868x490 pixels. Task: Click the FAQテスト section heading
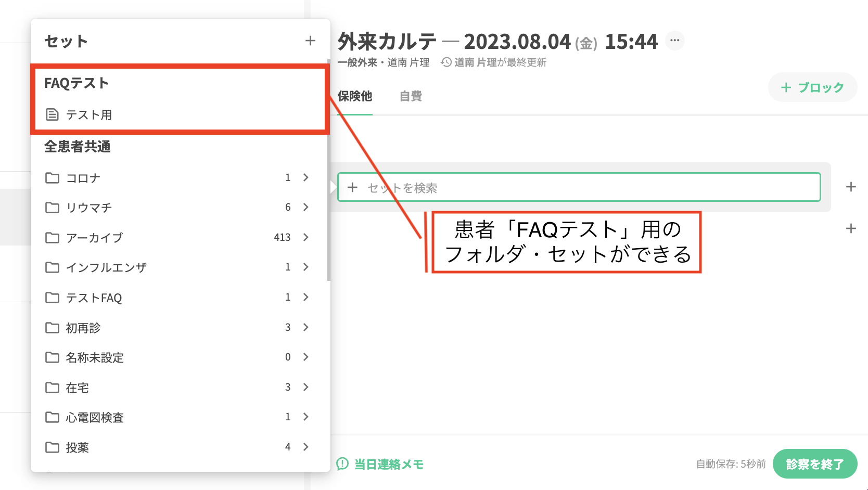pyautogui.click(x=76, y=83)
